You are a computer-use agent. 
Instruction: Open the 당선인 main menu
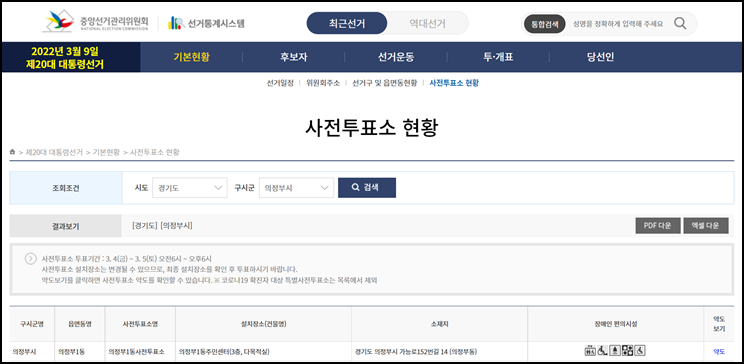tap(600, 57)
